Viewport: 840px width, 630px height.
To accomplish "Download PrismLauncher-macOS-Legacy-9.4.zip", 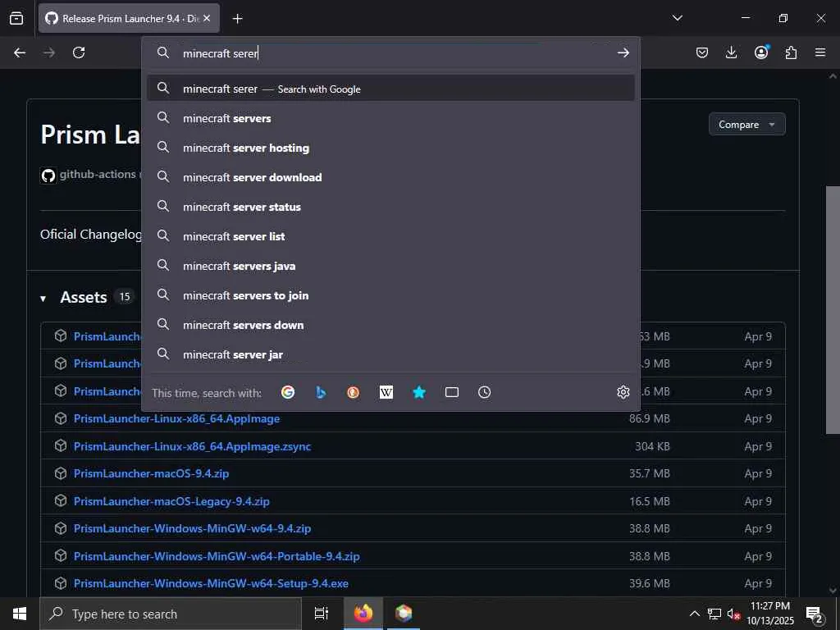I will click(x=171, y=501).
